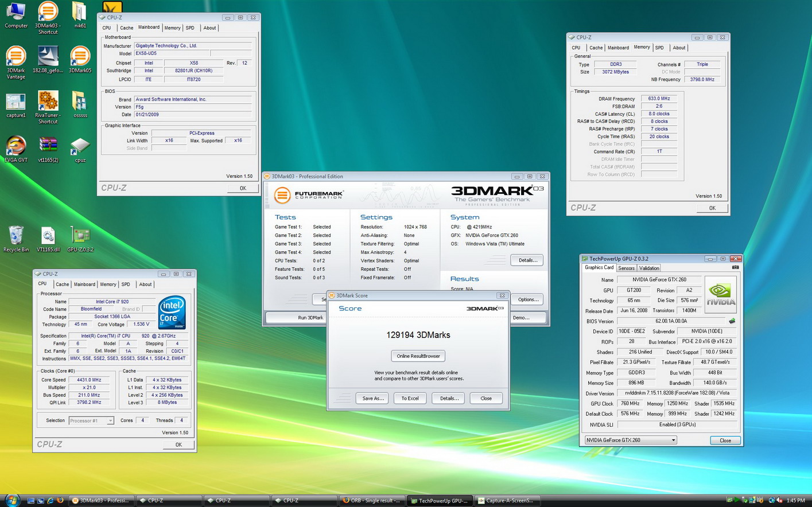This screenshot has width=812, height=507.
Task: Open SPD tab in CPU-Z processor window
Action: click(126, 284)
